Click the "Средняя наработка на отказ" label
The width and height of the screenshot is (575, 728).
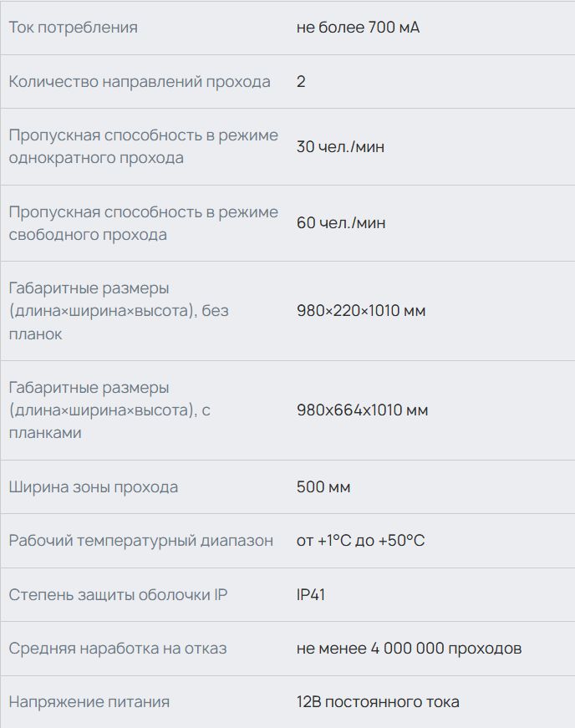118,649
